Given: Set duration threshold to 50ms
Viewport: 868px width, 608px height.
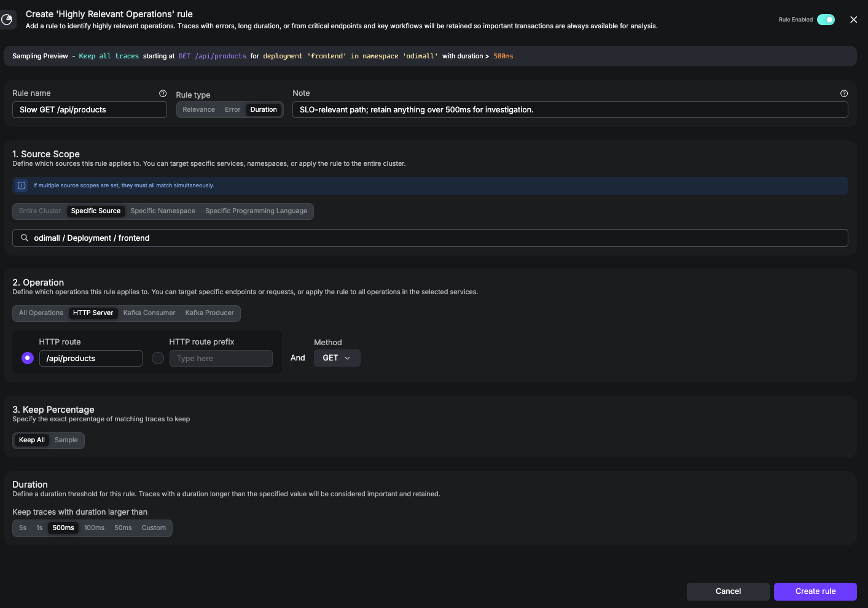Looking at the screenshot, I should tap(123, 528).
